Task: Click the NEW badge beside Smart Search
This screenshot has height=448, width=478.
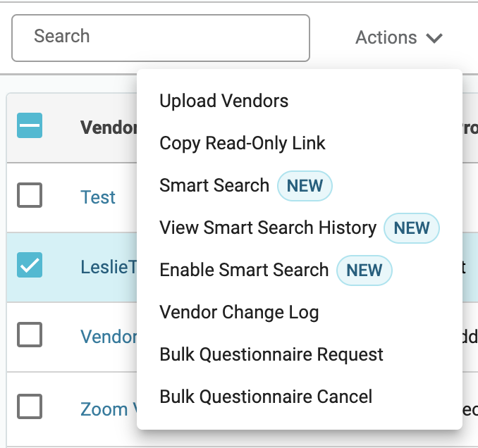Action: coord(305,186)
